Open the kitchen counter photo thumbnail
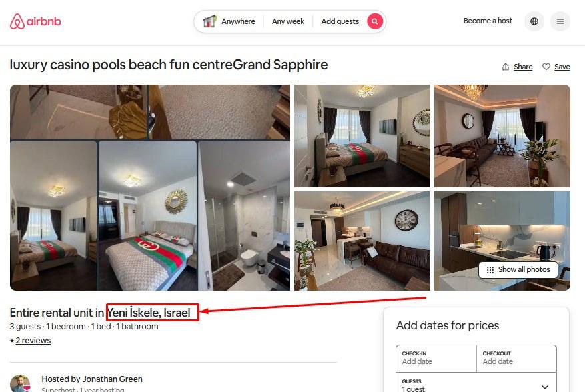Screen dimensions: 585x392 (x=502, y=241)
